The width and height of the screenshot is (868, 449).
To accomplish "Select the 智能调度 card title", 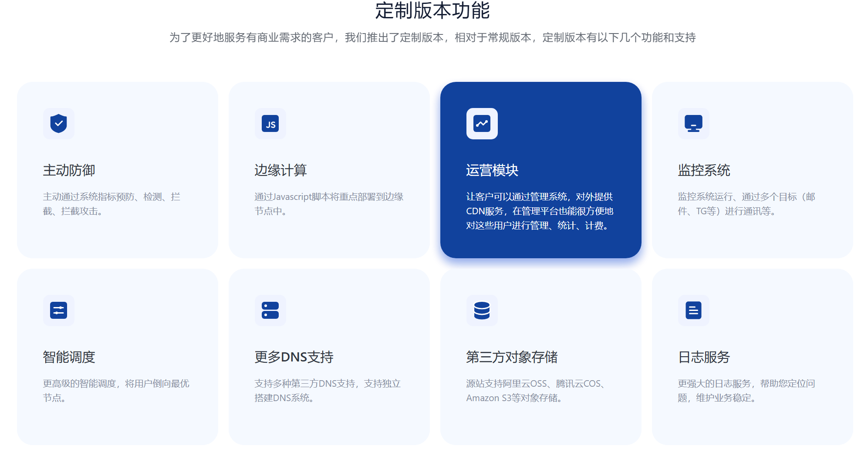I will point(69,357).
